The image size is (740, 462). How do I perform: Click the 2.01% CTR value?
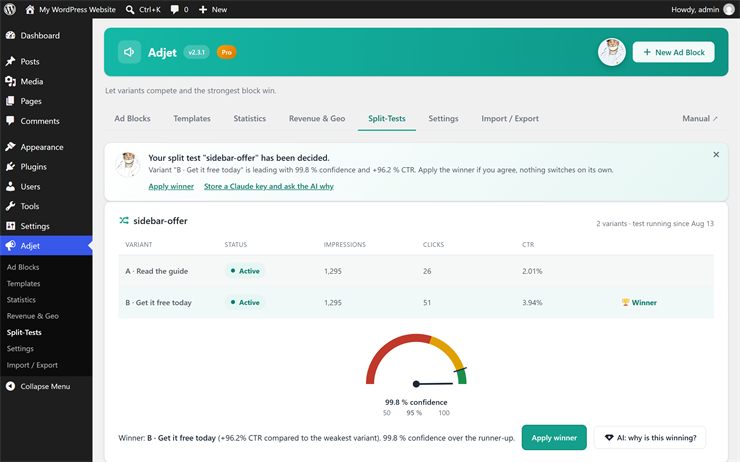(532, 271)
